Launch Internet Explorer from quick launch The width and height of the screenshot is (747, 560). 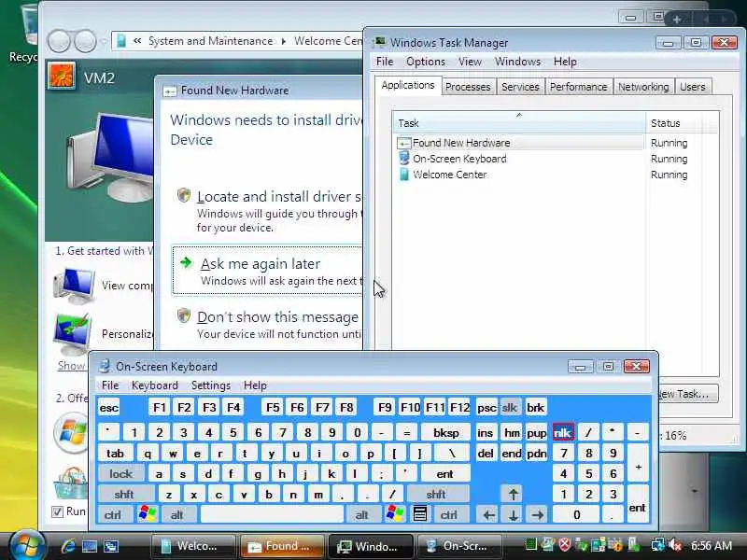point(67,546)
